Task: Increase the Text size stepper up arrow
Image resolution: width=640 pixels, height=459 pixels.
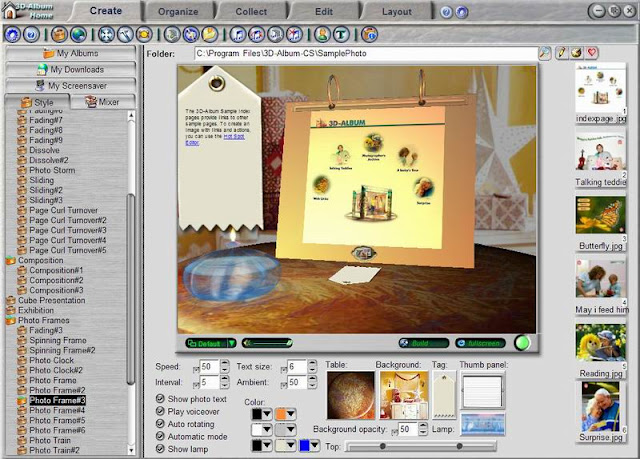Action: click(x=312, y=363)
